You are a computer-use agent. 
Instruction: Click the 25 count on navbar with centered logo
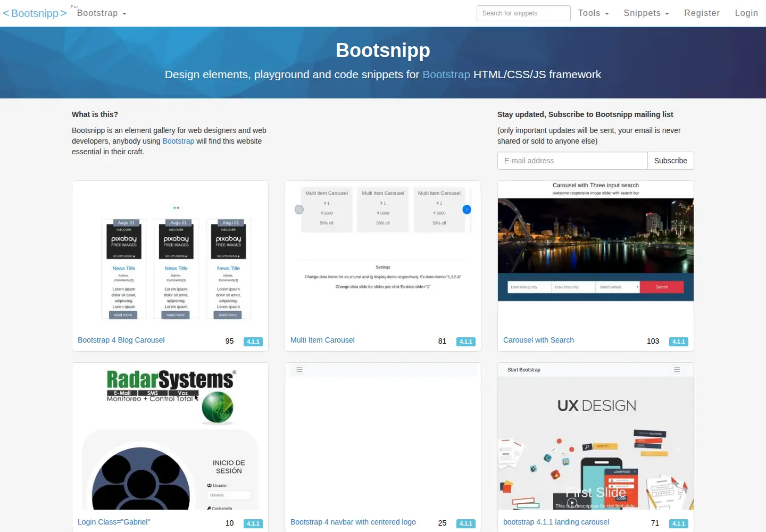pos(442,523)
